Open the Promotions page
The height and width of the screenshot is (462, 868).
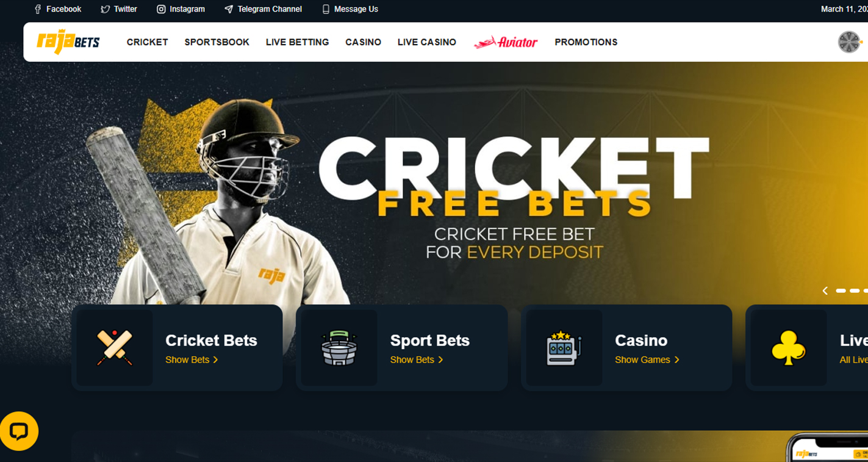pyautogui.click(x=586, y=42)
